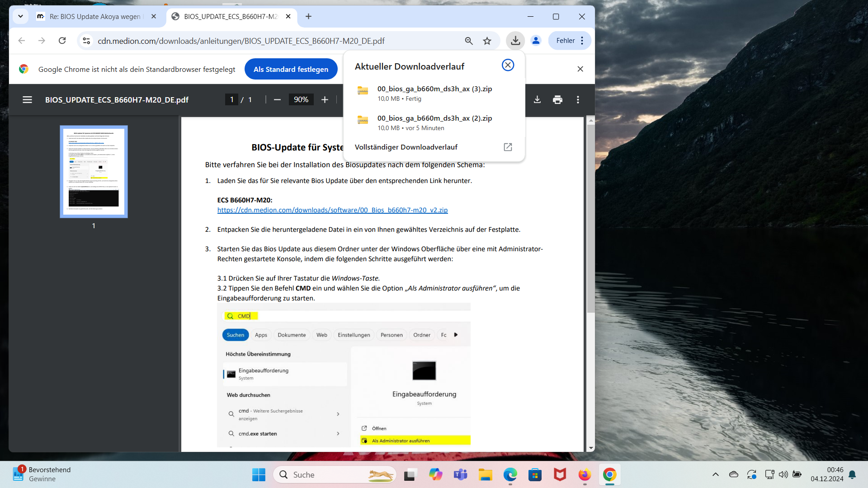Image resolution: width=868 pixels, height=488 pixels.
Task: Open the find in page magnifier icon
Action: 468,40
